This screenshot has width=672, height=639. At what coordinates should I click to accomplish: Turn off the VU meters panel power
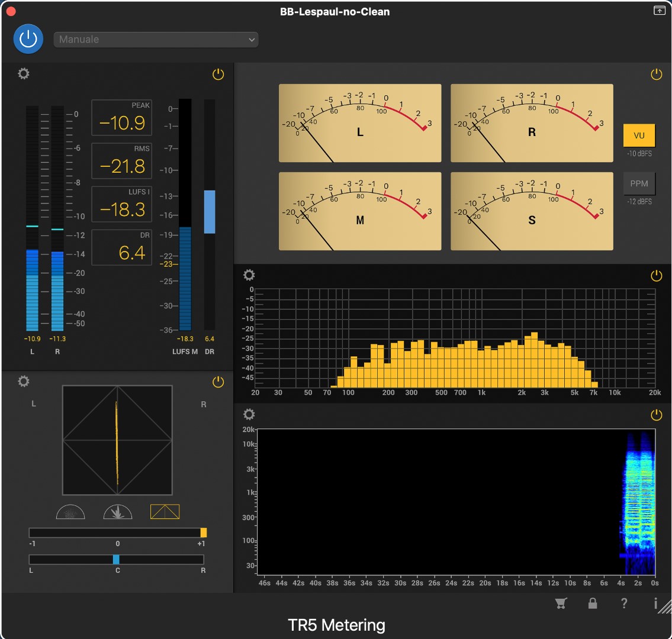click(x=656, y=74)
